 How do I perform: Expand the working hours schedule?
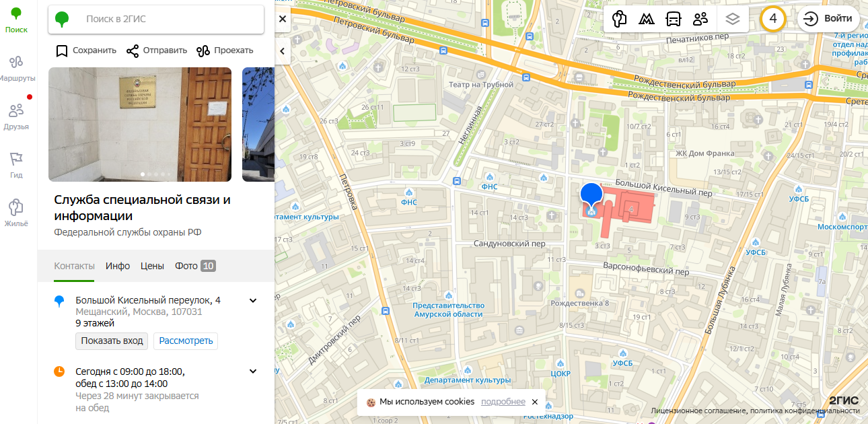tap(253, 372)
